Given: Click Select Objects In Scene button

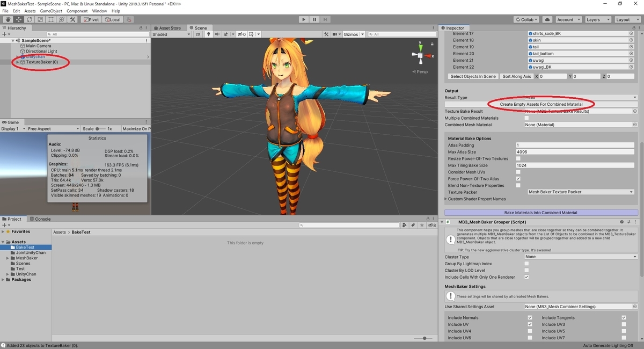Looking at the screenshot, I should coord(473,76).
